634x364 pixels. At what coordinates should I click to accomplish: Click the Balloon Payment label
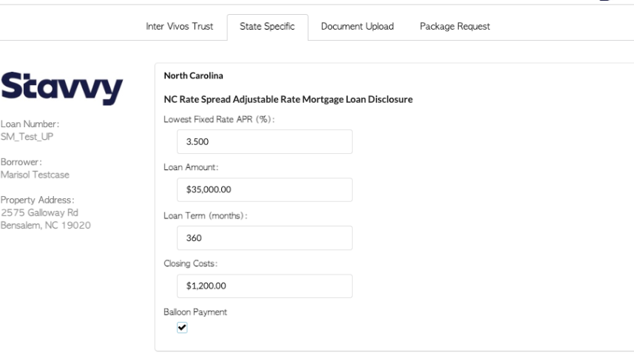[x=195, y=312]
